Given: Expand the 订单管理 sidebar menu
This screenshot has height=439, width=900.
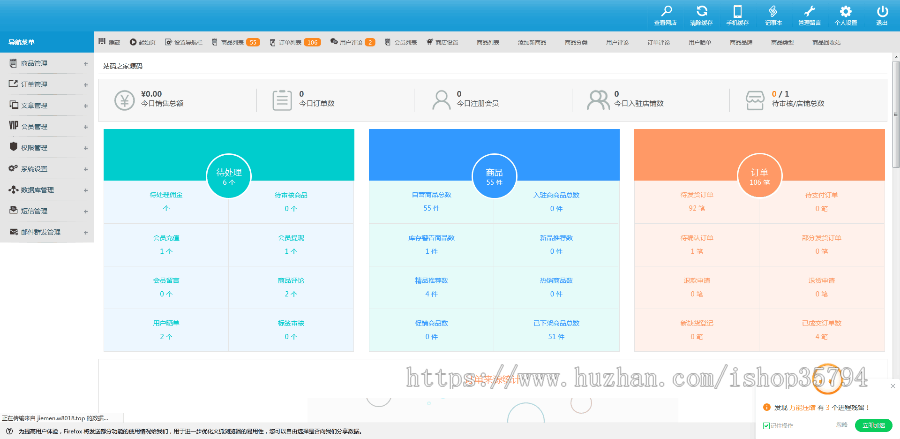Looking at the screenshot, I should coord(47,84).
